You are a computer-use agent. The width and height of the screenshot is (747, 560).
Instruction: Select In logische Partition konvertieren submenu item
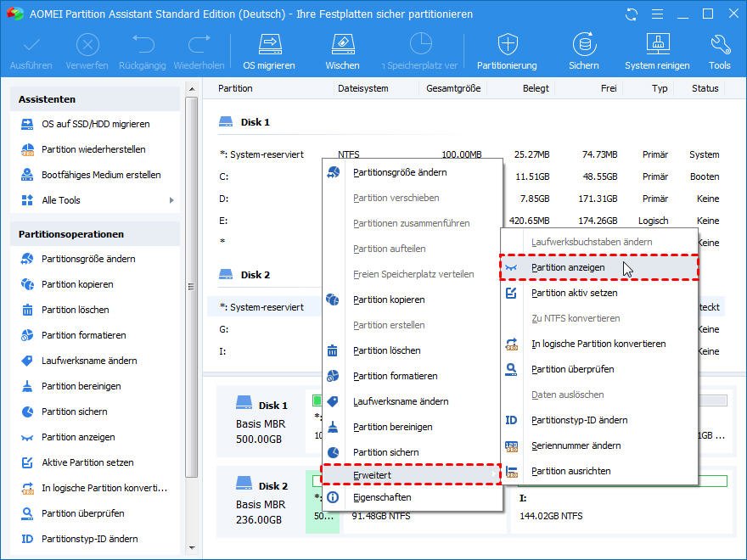click(x=599, y=344)
